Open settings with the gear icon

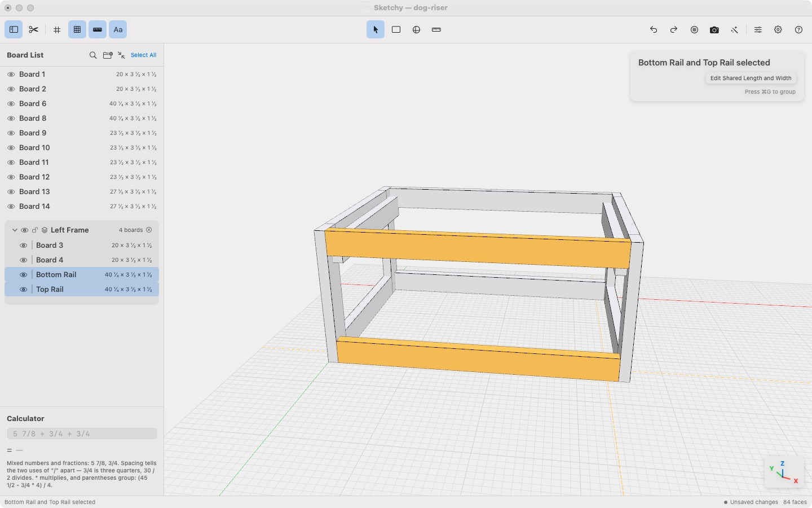click(778, 29)
